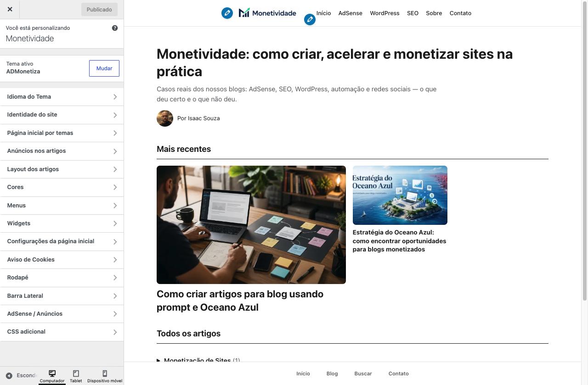Open the Rodapé section
The width and height of the screenshot is (588, 385).
point(62,278)
